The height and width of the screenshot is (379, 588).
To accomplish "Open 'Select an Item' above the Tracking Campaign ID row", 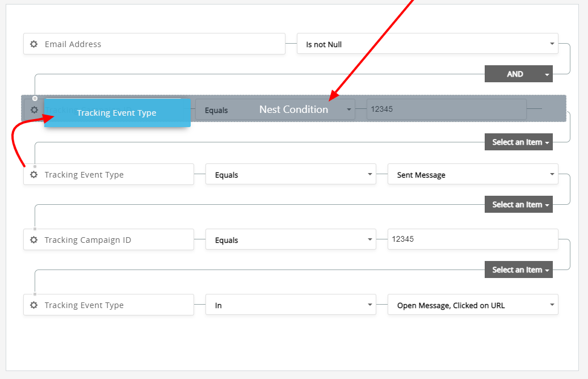I will [x=518, y=205].
